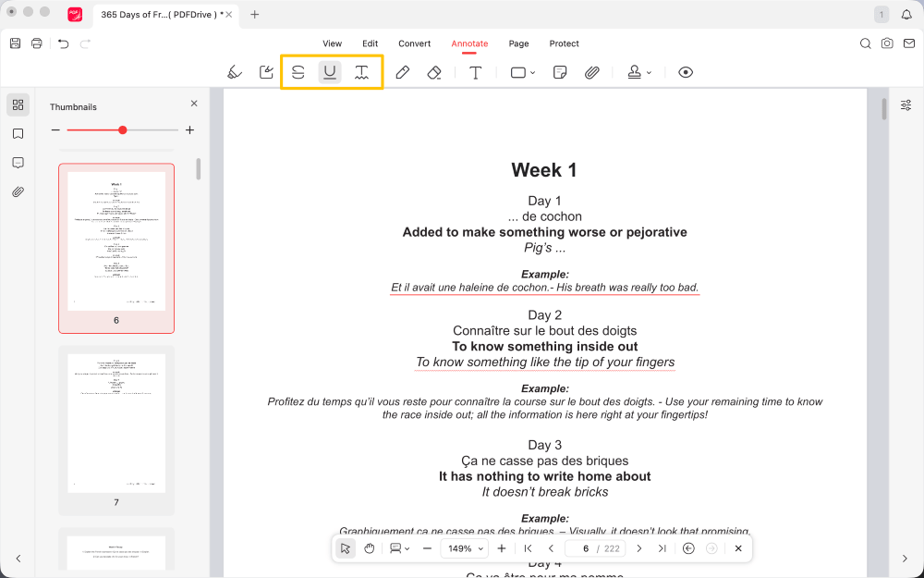Screen dimensions: 924x578
Task: Expand the stamp tool dropdown
Action: (639, 72)
